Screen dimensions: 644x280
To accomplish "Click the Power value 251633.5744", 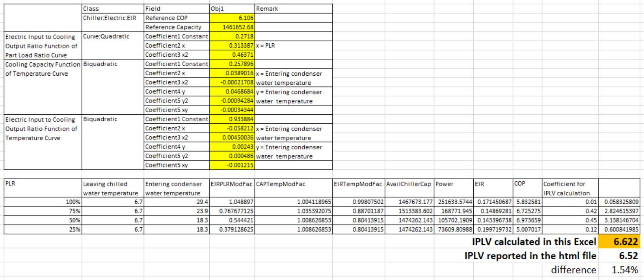I will click(453, 202).
